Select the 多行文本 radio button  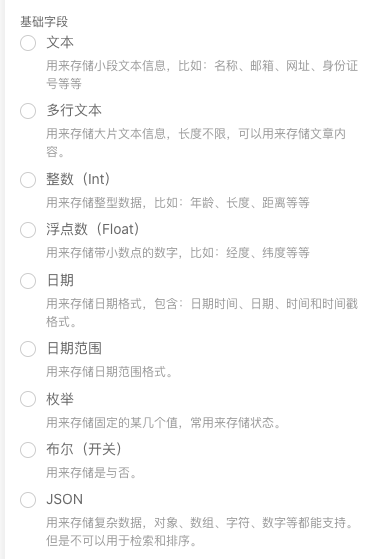point(28,111)
